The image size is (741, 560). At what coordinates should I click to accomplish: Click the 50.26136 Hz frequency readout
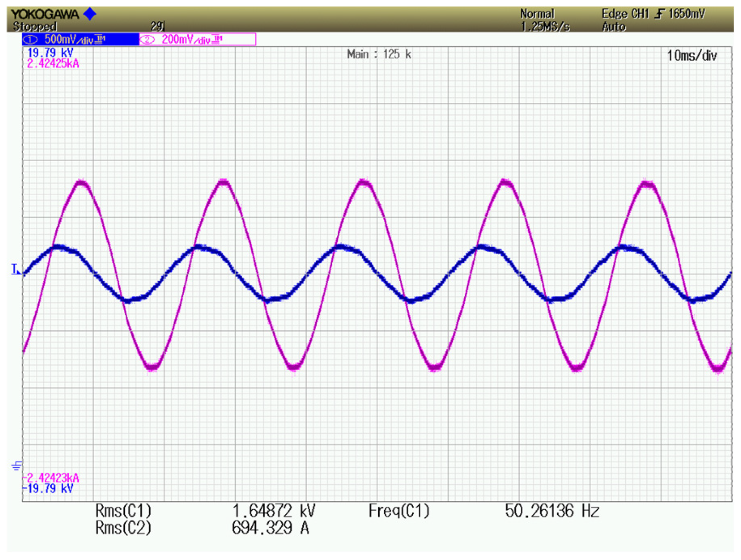pos(552,511)
